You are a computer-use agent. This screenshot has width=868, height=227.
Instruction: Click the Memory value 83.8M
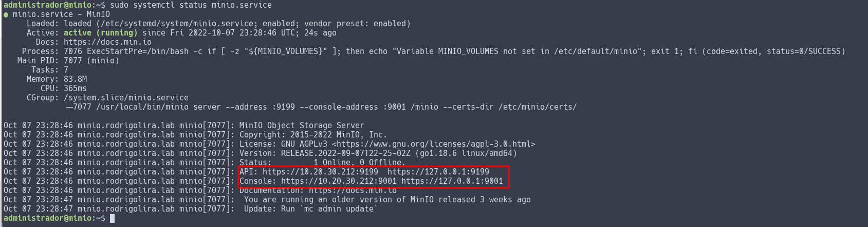coord(75,79)
